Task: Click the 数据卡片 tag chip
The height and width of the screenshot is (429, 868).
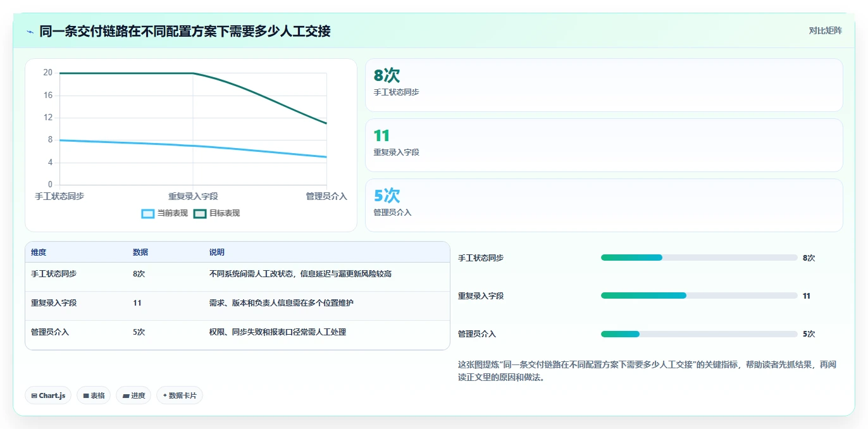Action: point(180,395)
